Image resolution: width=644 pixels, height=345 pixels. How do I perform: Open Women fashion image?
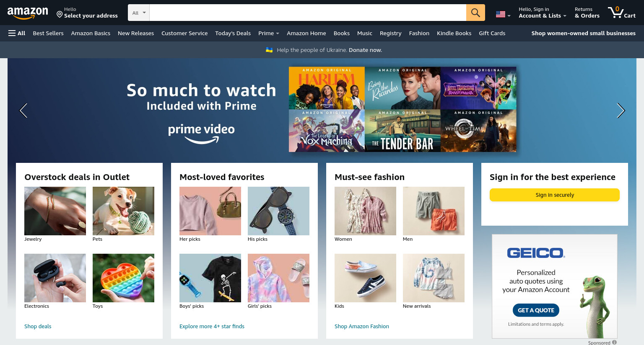[365, 211]
